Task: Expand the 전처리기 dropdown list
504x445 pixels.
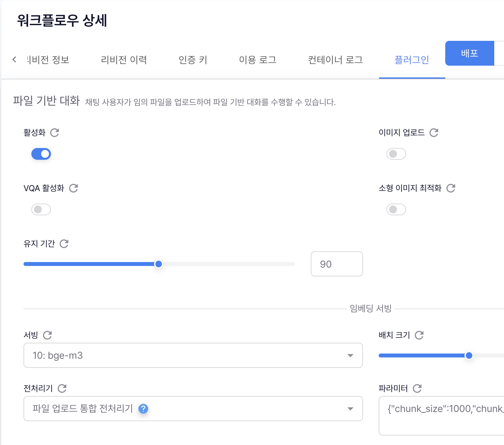Action: coord(193,409)
